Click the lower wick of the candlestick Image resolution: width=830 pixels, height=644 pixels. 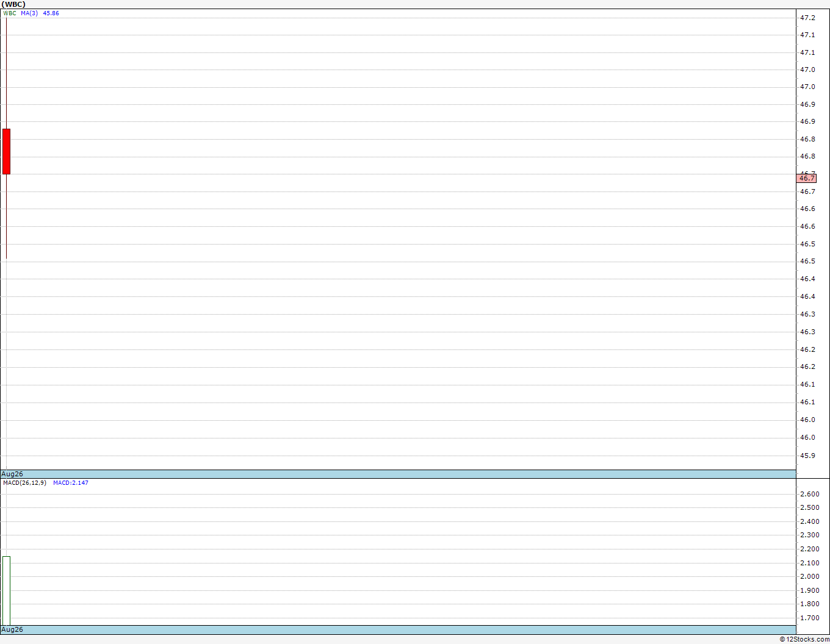(6, 216)
